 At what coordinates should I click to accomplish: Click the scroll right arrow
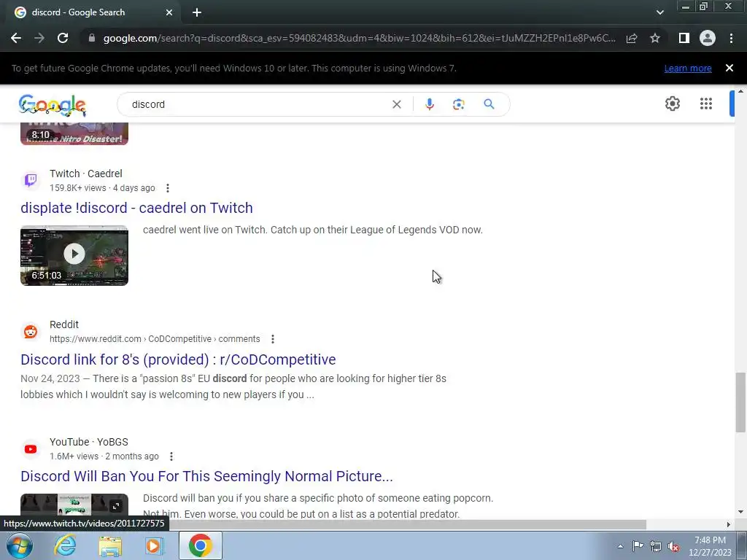click(x=729, y=524)
